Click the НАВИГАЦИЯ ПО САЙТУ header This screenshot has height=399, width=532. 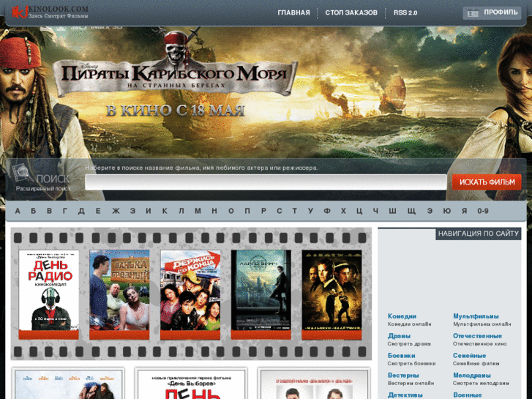point(479,234)
